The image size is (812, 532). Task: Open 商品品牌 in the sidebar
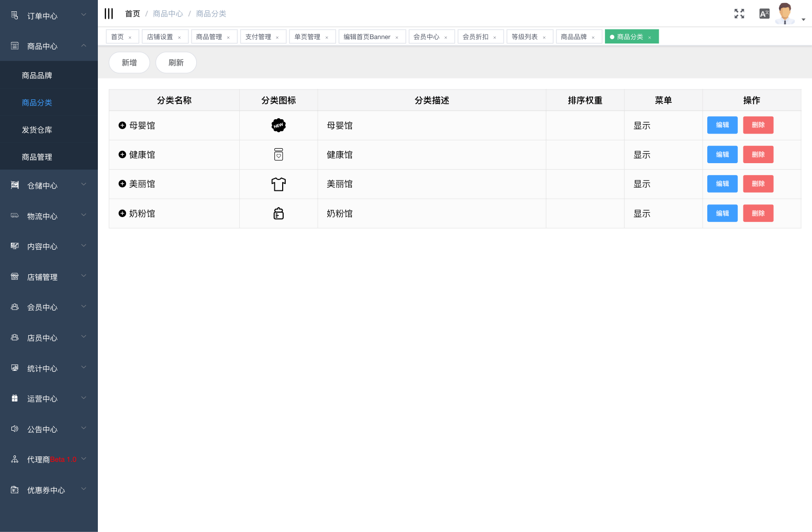(x=37, y=75)
